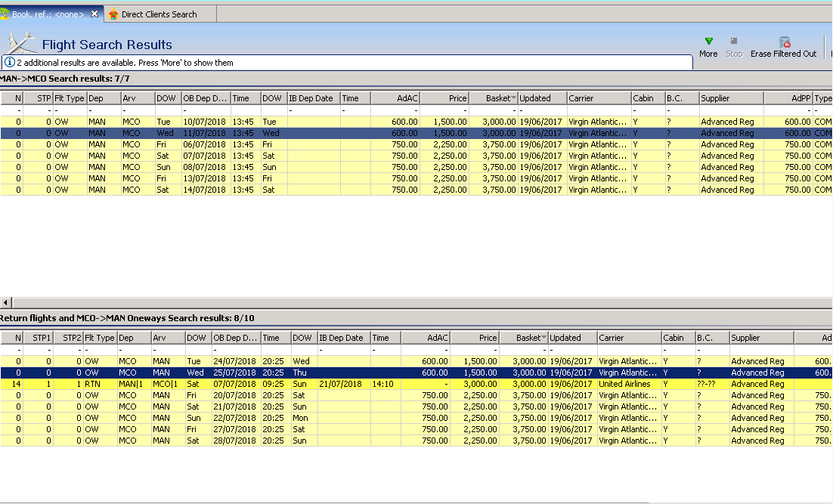This screenshot has height=504, width=833.
Task: Click the info icon in results notice
Action: 9,63
